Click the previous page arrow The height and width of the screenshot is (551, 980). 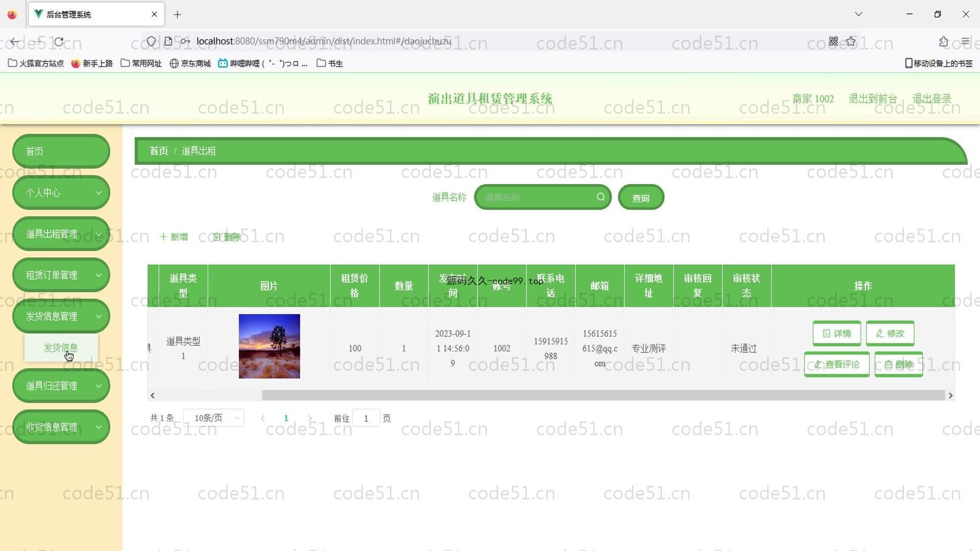[x=262, y=418]
